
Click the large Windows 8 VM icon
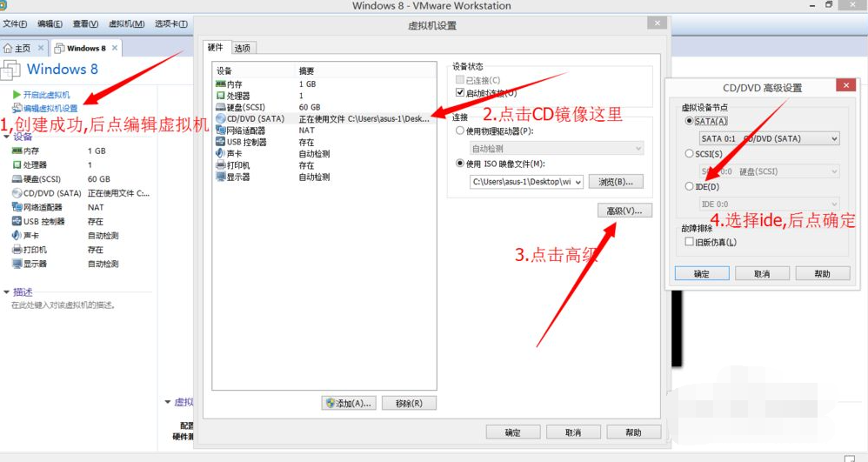[10, 70]
